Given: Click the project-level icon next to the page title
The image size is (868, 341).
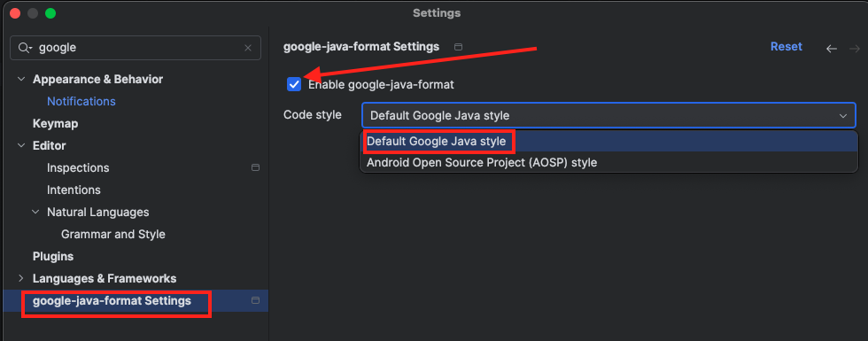Looking at the screenshot, I should (458, 47).
